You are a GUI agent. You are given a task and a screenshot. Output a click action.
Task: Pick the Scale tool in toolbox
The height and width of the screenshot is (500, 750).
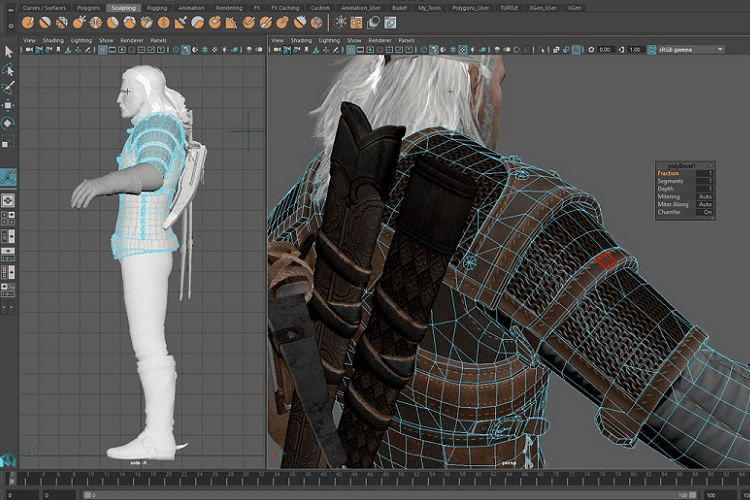pyautogui.click(x=8, y=142)
